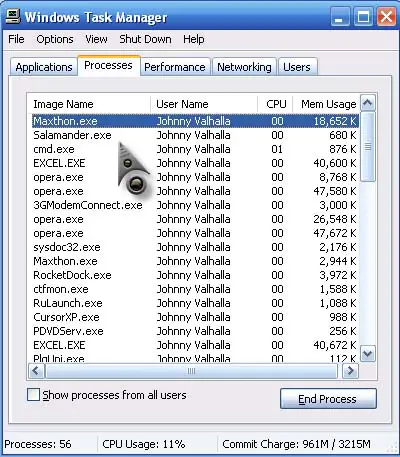Click the horizontal scrollbar right arrow
This screenshot has height=457, width=400.
(x=350, y=371)
